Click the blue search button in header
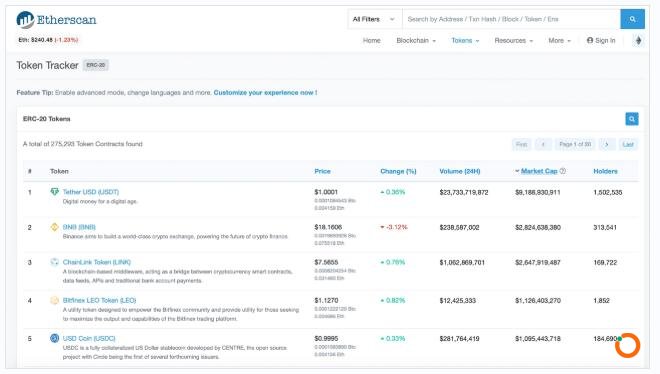Image resolution: width=660 pixels, height=374 pixels. pos(632,19)
